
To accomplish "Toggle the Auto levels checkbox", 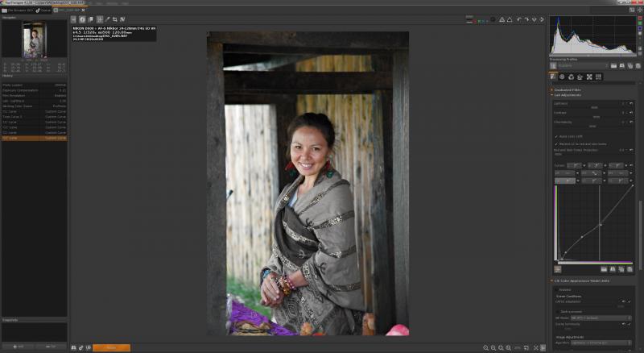I will [556, 136].
